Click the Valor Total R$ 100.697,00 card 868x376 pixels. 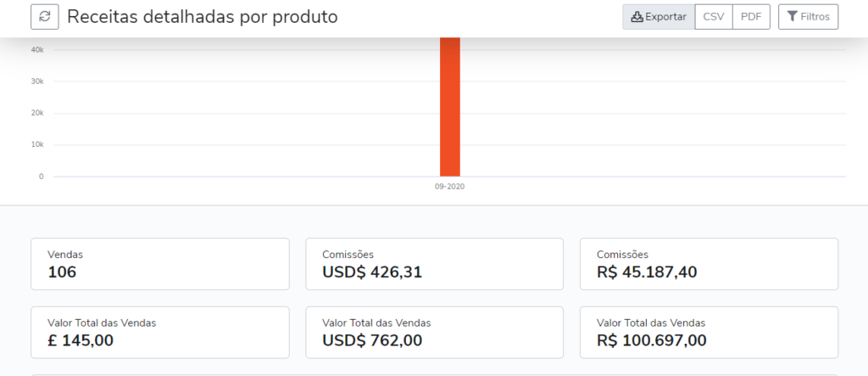709,332
